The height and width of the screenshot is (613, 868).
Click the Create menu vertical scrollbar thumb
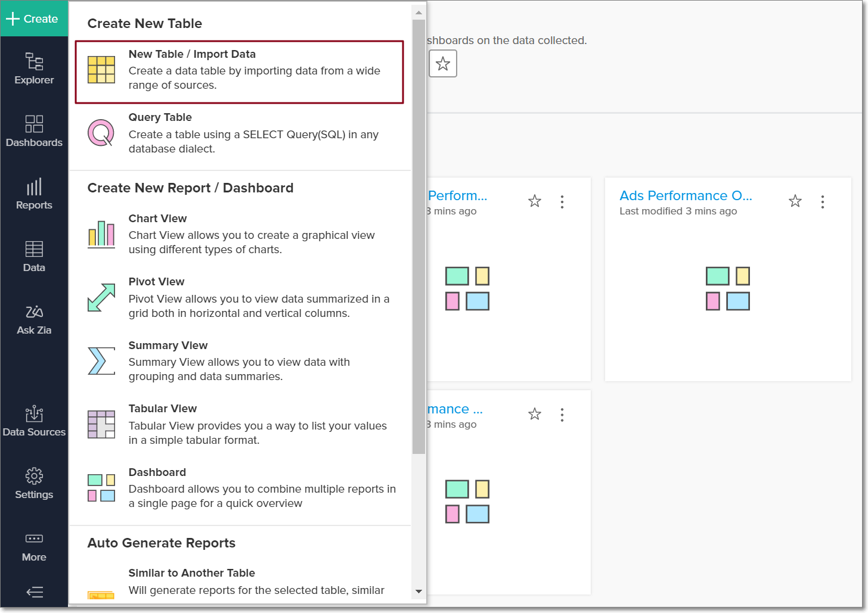pos(418,238)
